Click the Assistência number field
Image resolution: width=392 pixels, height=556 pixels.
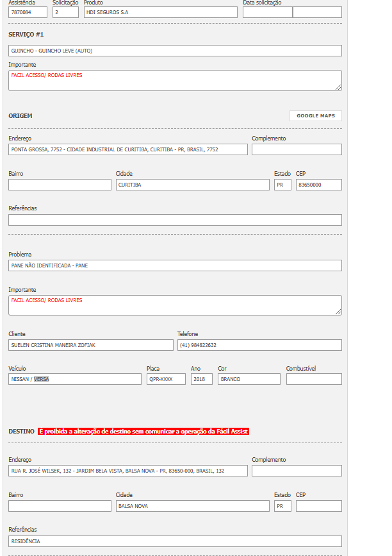(28, 12)
